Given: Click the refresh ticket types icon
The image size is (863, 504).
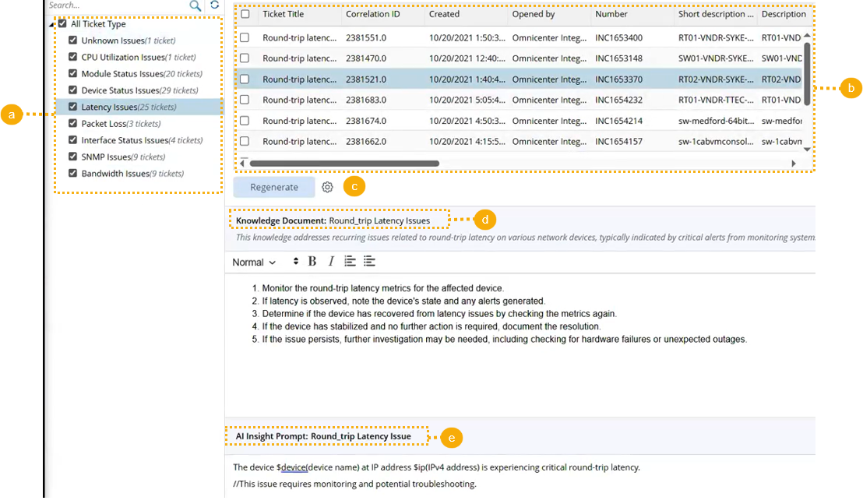Looking at the screenshot, I should pos(214,5).
